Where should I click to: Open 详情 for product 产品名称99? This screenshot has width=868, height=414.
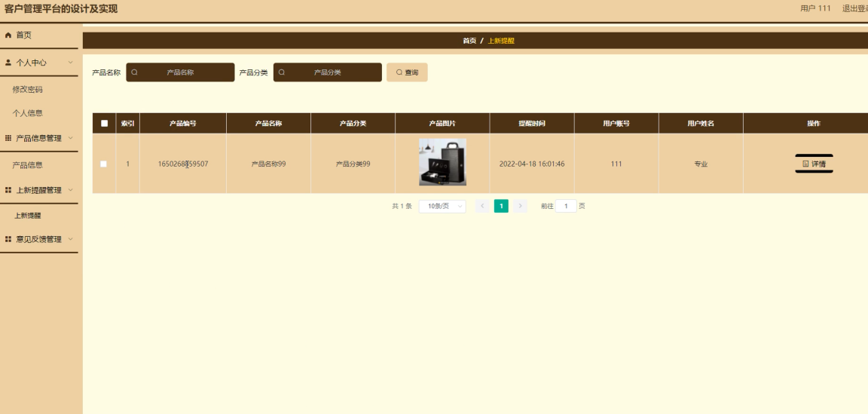click(814, 164)
